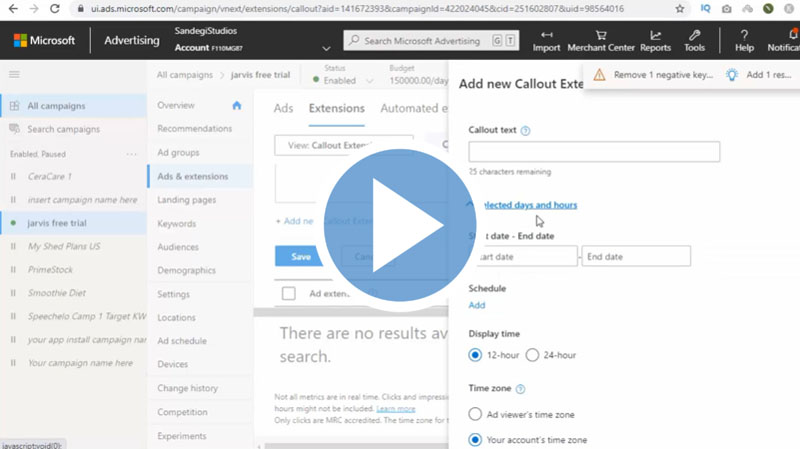This screenshot has height=449, width=800.
Task: Open Search campaigns in sidebar
Action: click(x=64, y=129)
